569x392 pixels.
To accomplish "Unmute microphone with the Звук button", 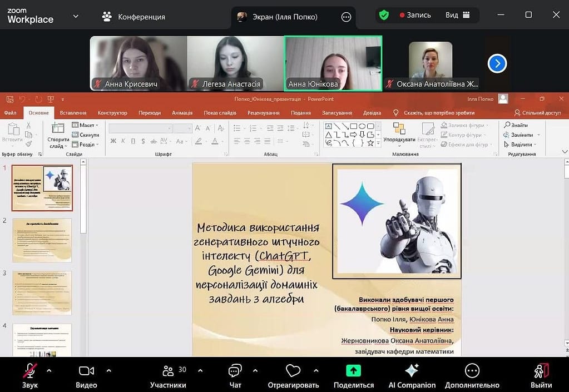I will 30,371.
